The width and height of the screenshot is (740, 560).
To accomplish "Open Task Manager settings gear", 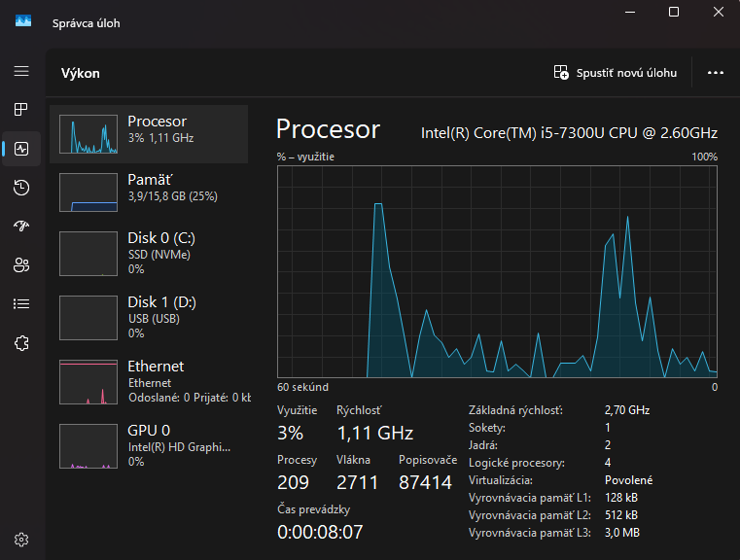I will click(x=21, y=540).
